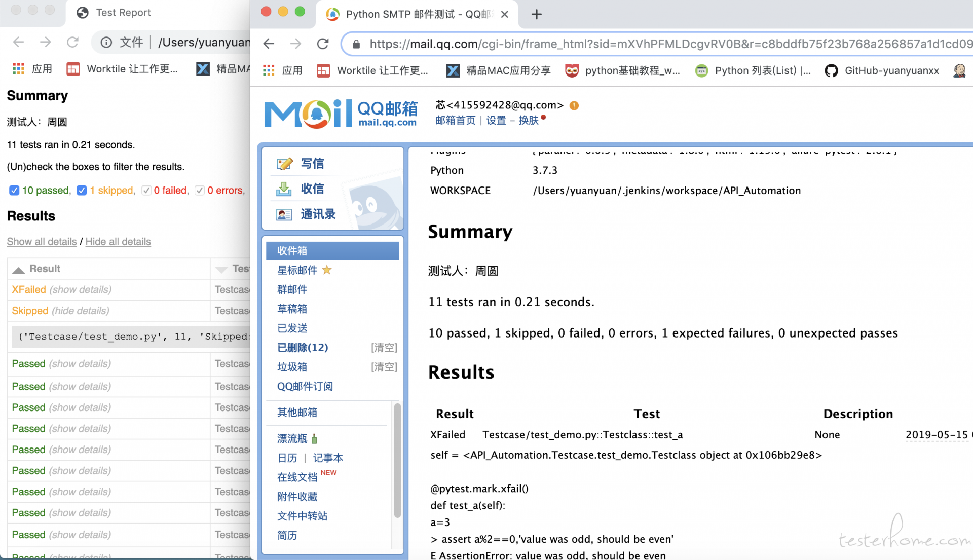Open Worktile bookmark in Test Report window
973x560 pixels.
(x=122, y=69)
